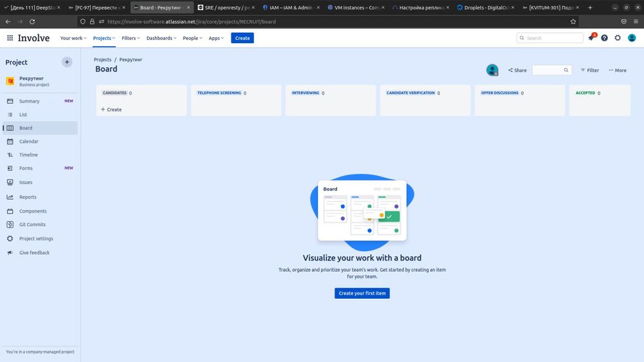Switch to the SRE / openresty browser tab
Viewport: 644px width, 362px height.
point(226,7)
